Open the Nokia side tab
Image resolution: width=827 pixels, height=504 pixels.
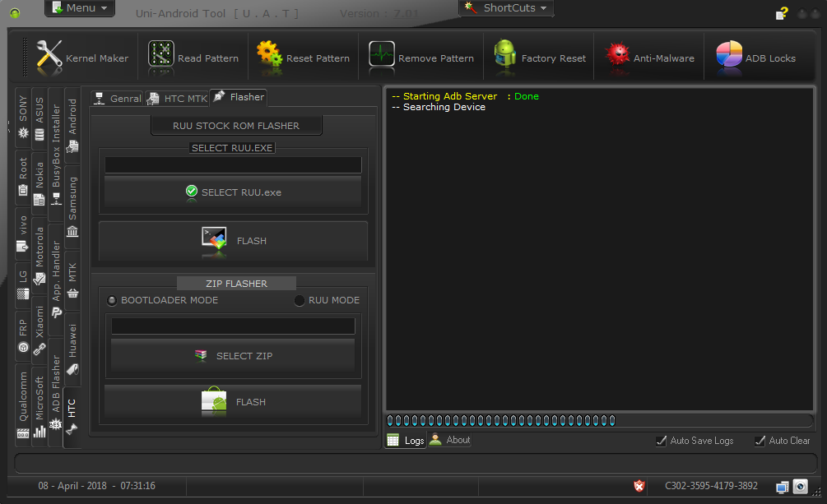[39, 183]
